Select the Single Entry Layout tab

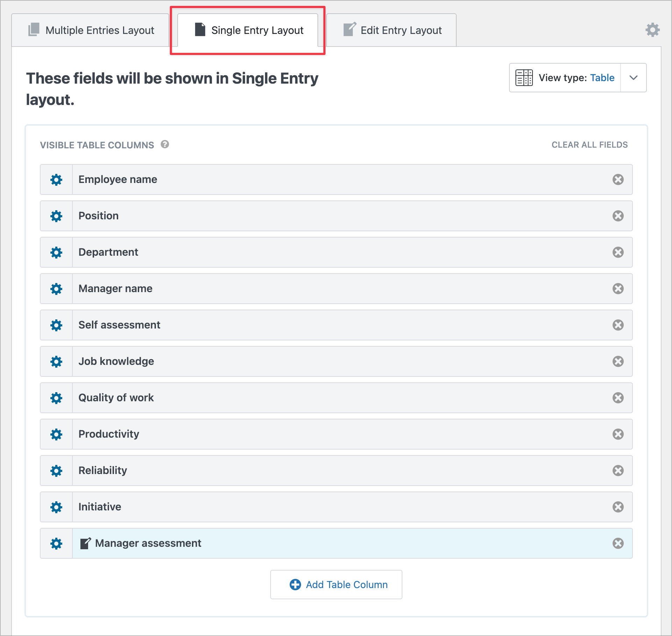click(248, 30)
